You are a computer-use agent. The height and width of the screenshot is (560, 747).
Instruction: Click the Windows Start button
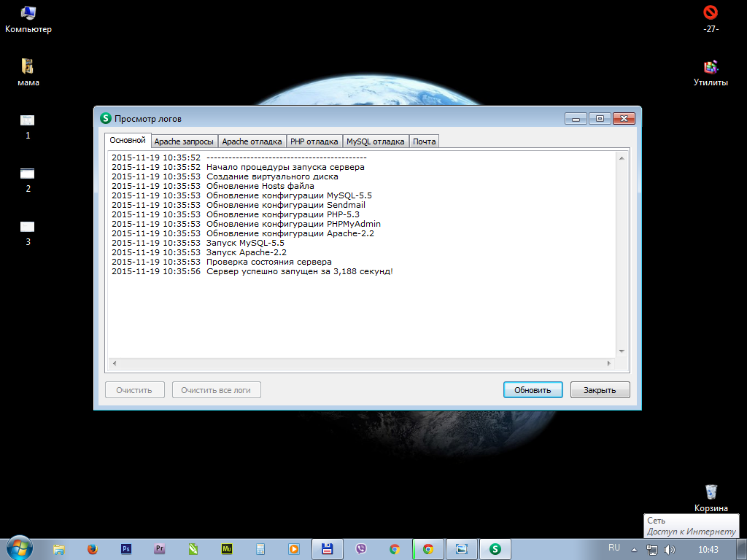tap(19, 548)
